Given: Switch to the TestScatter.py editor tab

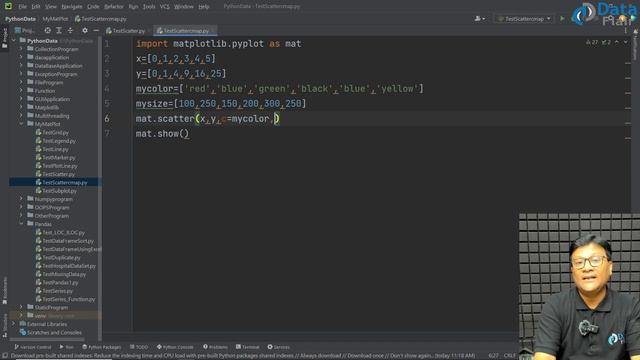Looking at the screenshot, I should pyautogui.click(x=126, y=31).
